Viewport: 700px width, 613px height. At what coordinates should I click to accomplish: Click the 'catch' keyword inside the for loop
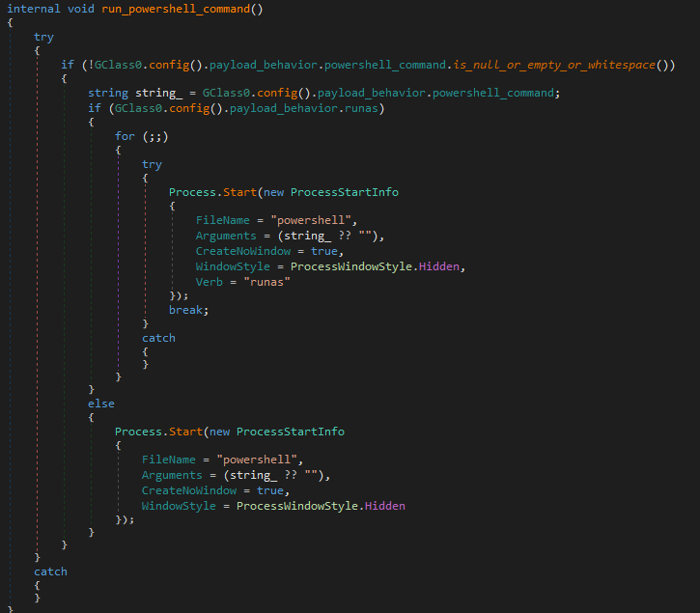(x=158, y=338)
